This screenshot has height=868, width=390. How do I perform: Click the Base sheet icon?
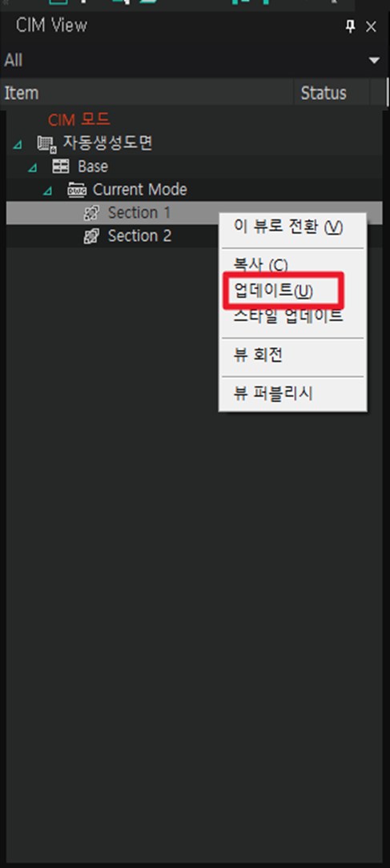61,167
